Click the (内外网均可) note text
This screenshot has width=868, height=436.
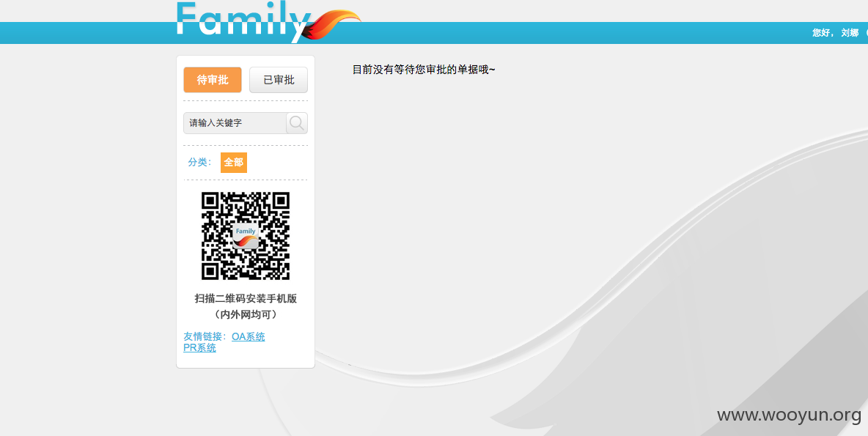coord(246,314)
